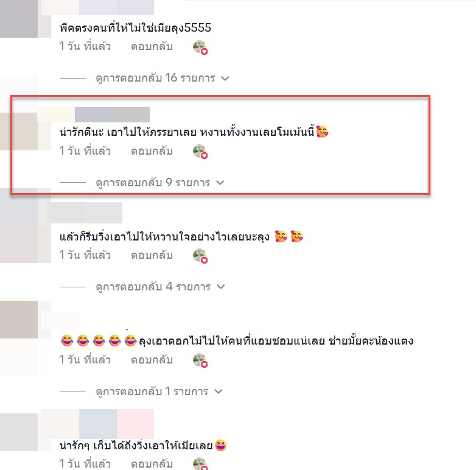Click hearts emoji ending 'โมเม้นนี้' comment
The width and height of the screenshot is (476, 470).
[x=322, y=132]
